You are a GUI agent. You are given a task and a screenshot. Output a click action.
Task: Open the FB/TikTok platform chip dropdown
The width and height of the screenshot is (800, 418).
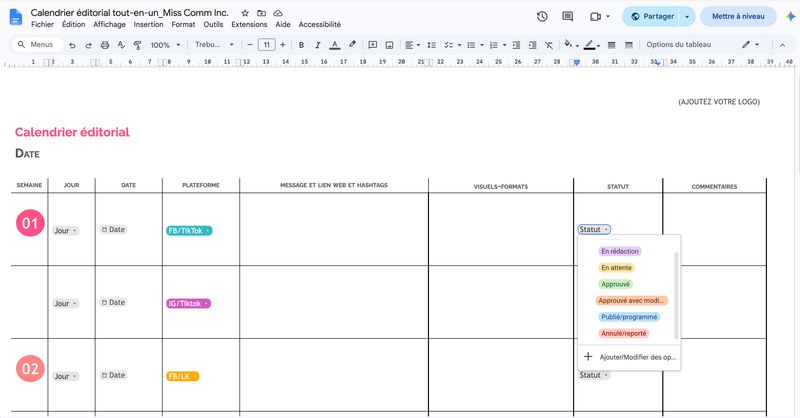tap(189, 231)
